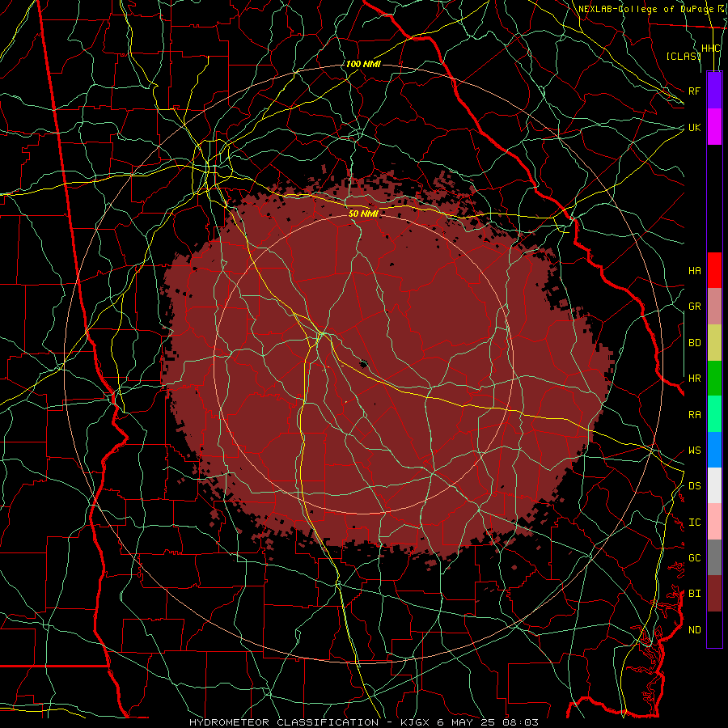Click the IC legend label

[x=695, y=523]
